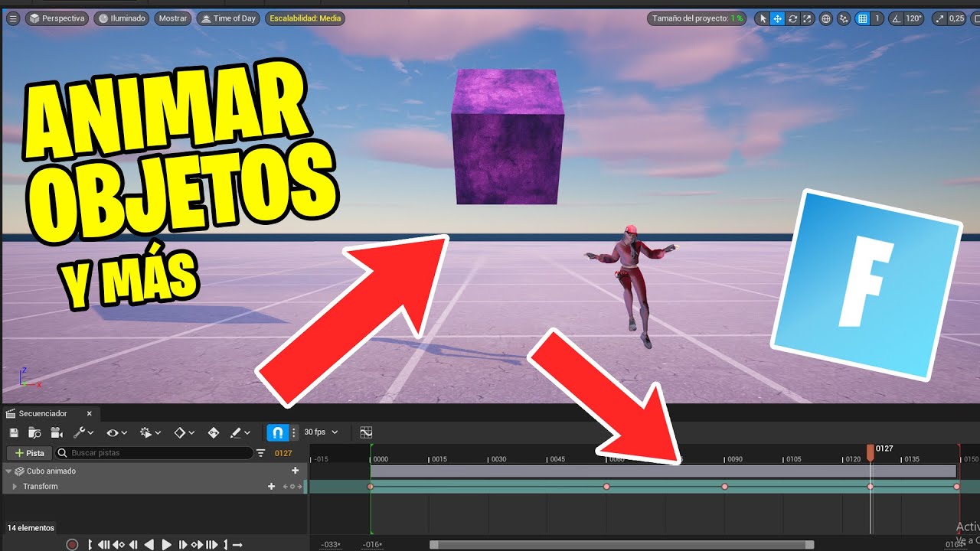
Task: Add a section to Transform track plus
Action: click(271, 487)
